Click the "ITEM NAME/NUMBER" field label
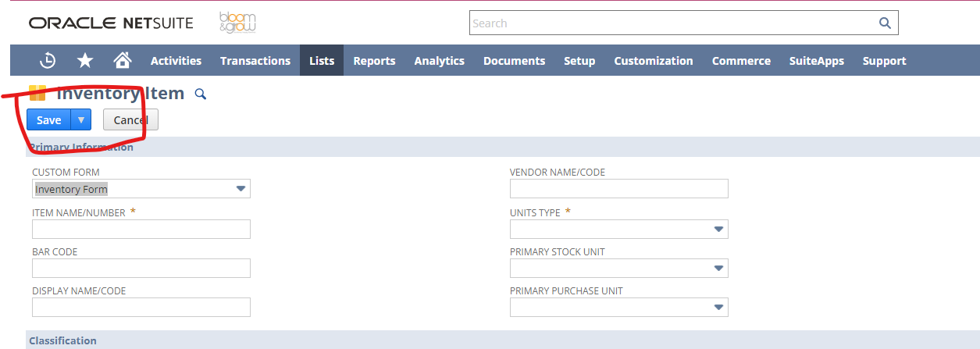The height and width of the screenshot is (349, 980). click(x=79, y=213)
